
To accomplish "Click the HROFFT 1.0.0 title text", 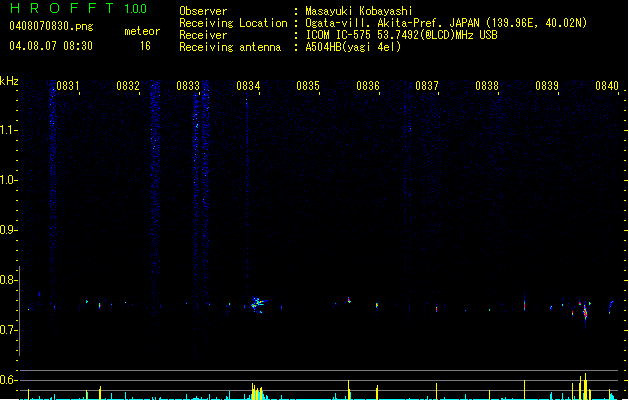I will (79, 8).
